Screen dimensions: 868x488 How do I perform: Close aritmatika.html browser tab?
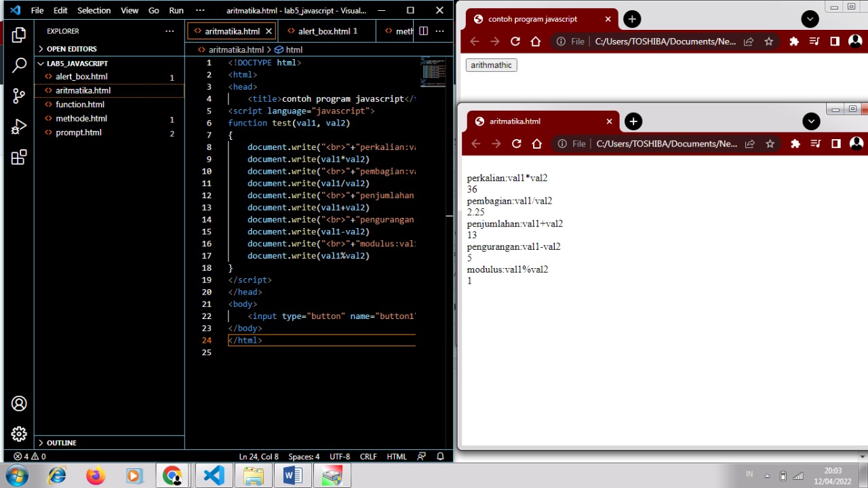coord(609,121)
